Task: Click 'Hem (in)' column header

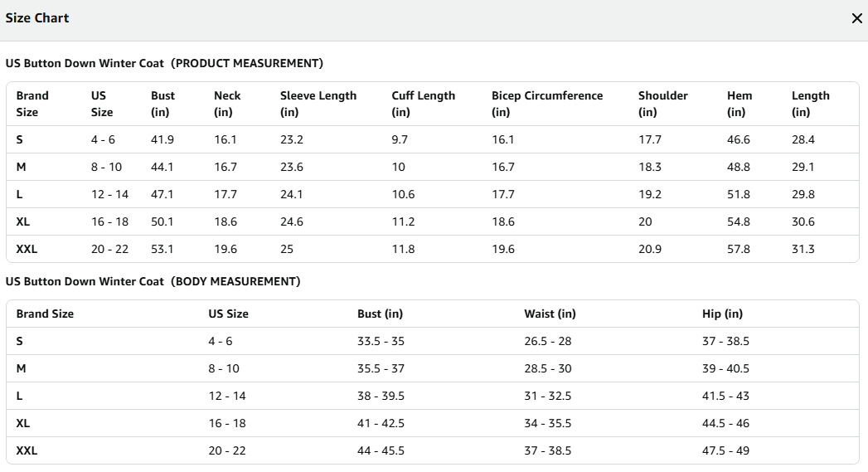Action: click(739, 104)
